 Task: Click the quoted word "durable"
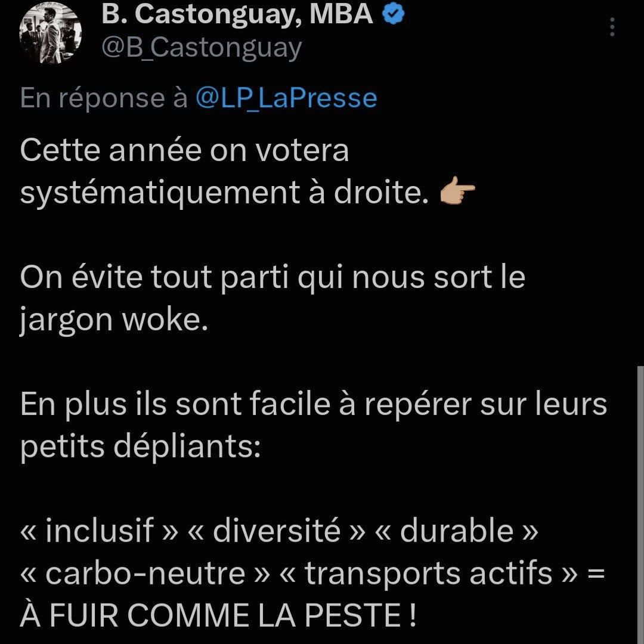[456, 531]
